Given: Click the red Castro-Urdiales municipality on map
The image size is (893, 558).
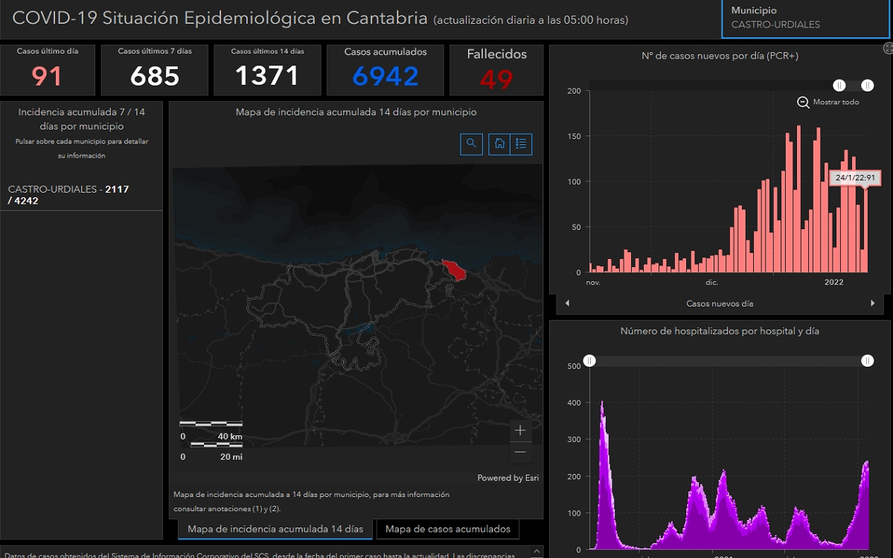Looking at the screenshot, I should click(x=454, y=270).
